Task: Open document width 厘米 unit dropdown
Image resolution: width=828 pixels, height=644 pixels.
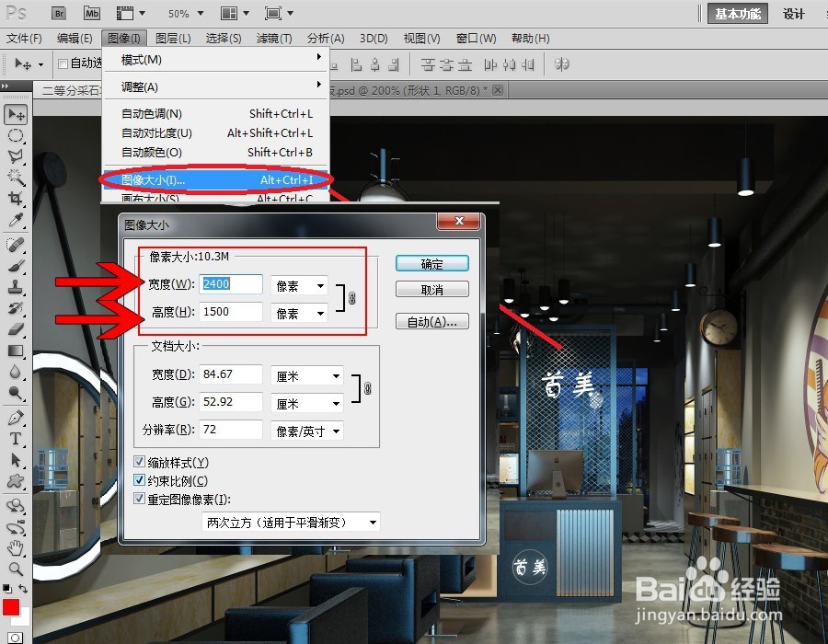Action: [x=306, y=376]
